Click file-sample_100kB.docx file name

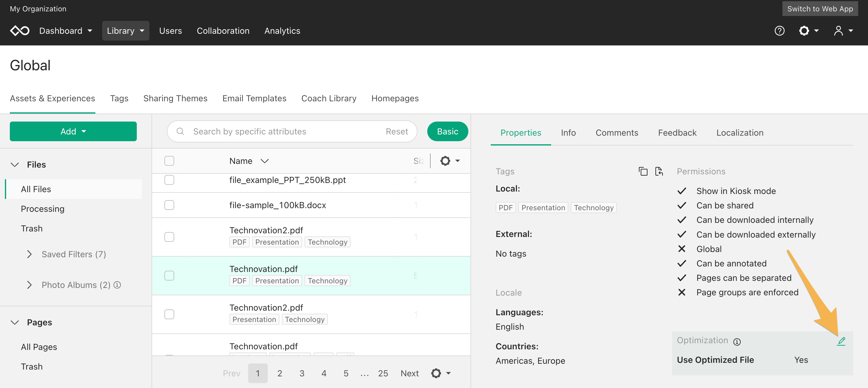tap(278, 205)
